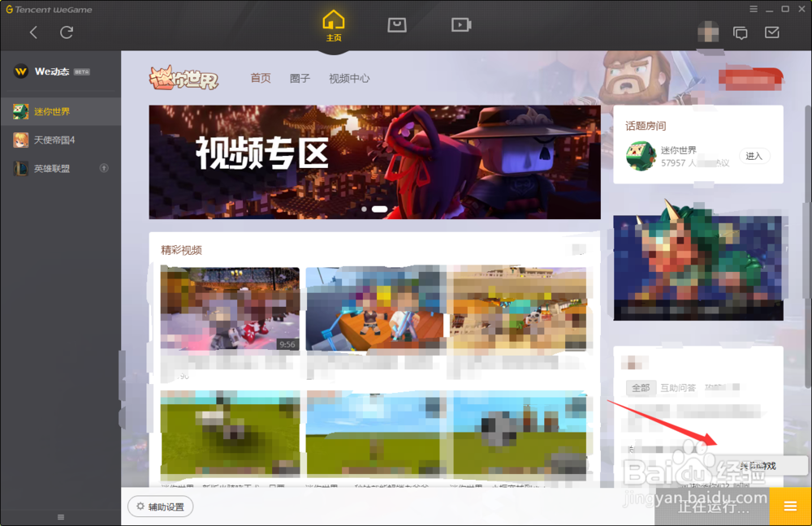The height and width of the screenshot is (526, 812).
Task: Open the store shop icon tab
Action: tap(397, 24)
